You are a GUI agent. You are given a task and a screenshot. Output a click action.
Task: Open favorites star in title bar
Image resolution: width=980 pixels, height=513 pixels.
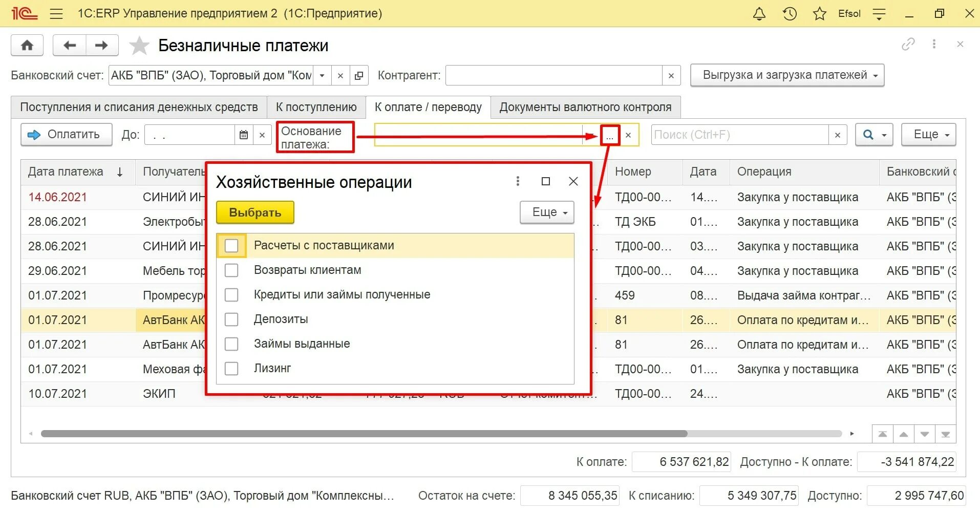[819, 14]
